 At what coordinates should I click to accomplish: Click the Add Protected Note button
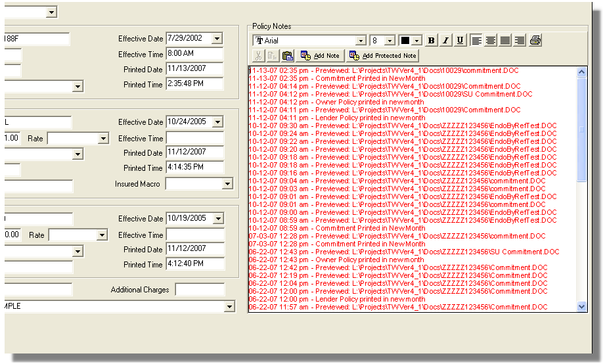(x=383, y=56)
